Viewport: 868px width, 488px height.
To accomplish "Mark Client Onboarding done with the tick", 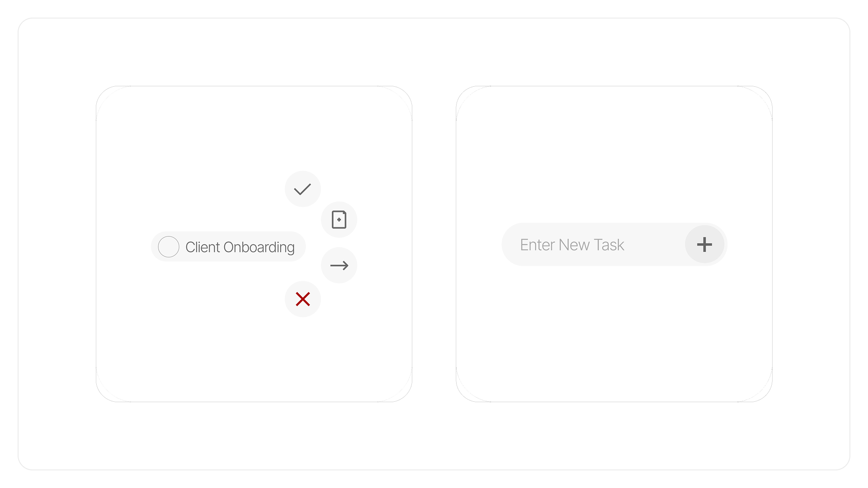I will coord(302,189).
